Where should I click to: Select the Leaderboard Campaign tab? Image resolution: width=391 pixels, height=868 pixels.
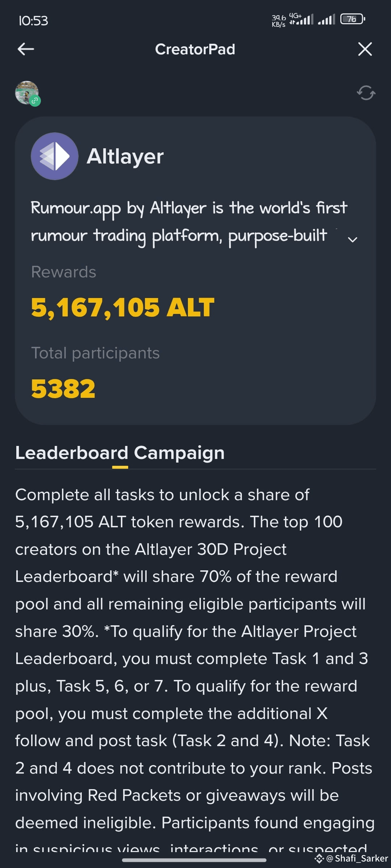coord(120,453)
